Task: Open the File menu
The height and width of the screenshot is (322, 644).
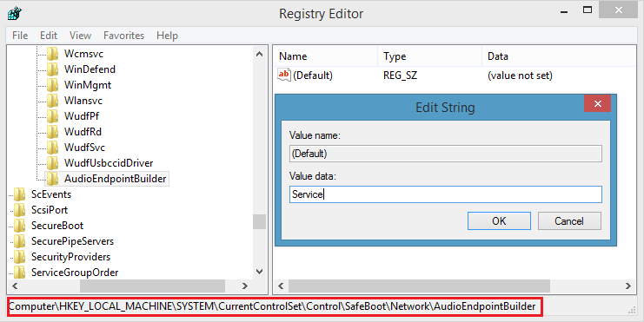Action: pyautogui.click(x=20, y=36)
